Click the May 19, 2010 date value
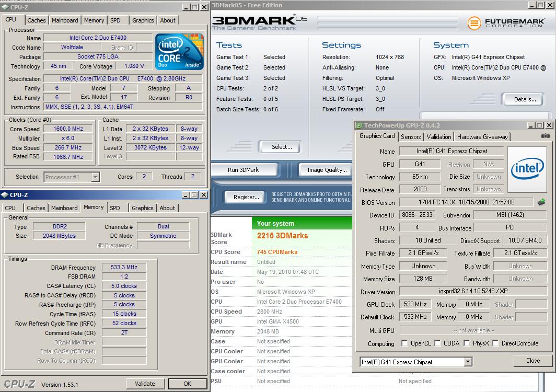 (x=288, y=272)
